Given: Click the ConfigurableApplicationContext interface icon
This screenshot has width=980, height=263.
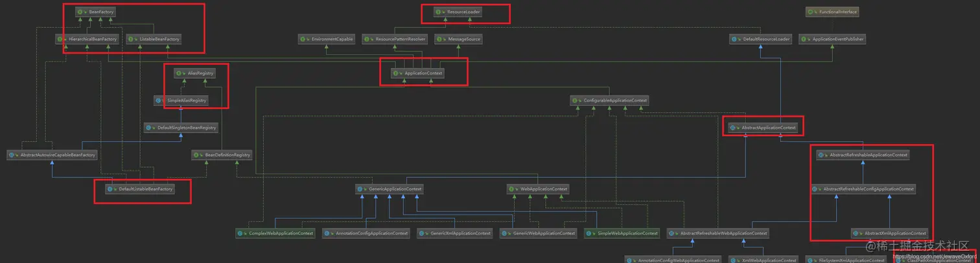Looking at the screenshot, I should click(x=576, y=100).
